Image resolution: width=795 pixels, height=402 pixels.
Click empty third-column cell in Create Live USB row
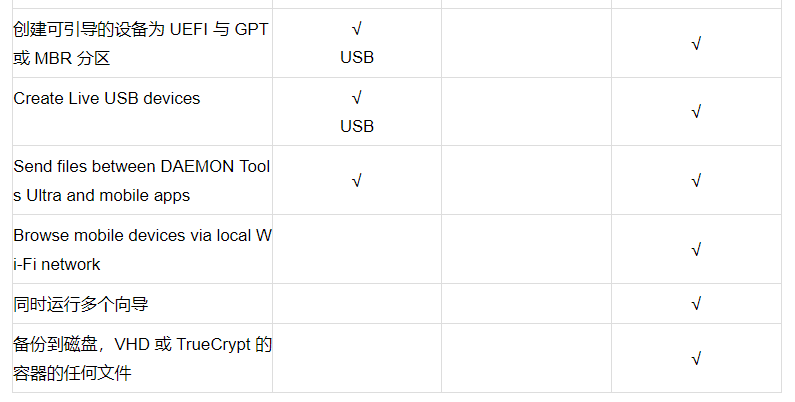[526, 112]
